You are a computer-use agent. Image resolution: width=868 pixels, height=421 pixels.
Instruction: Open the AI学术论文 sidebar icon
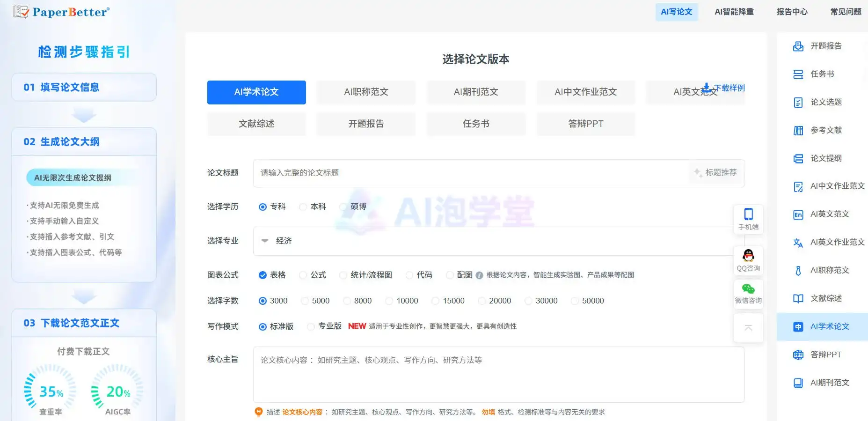tap(798, 327)
